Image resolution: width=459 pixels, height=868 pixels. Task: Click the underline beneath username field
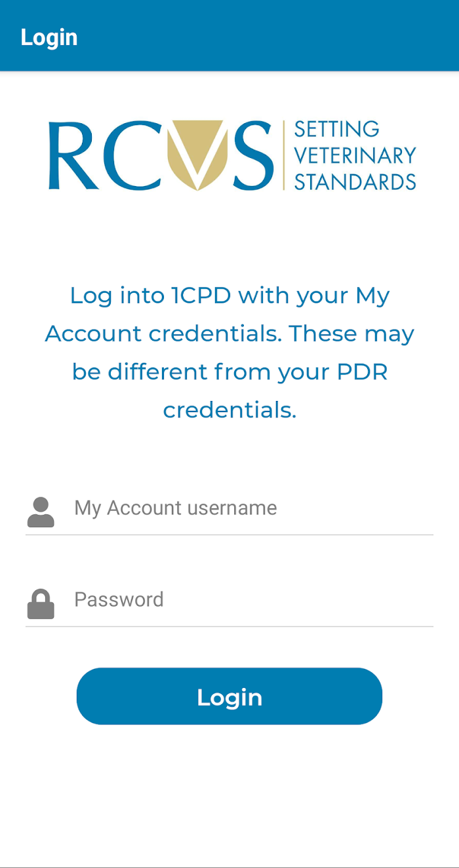[x=229, y=535]
